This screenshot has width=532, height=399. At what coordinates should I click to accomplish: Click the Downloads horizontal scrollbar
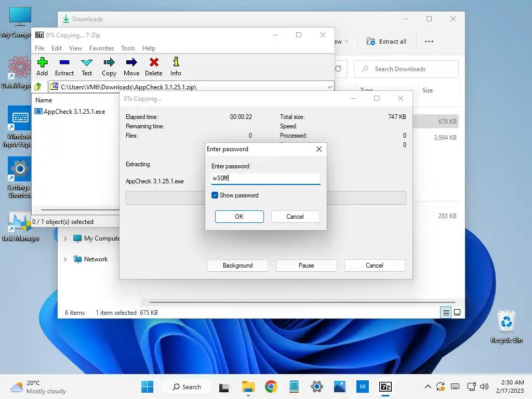tap(302, 302)
